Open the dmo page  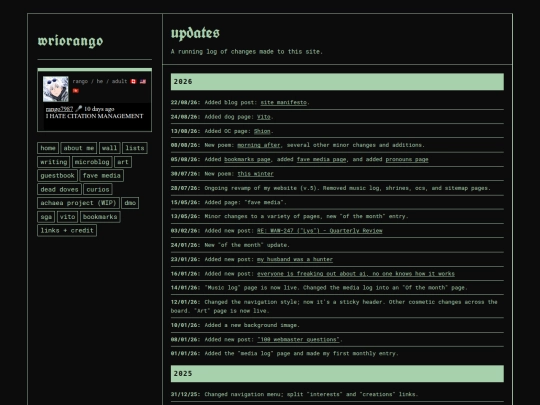(130, 203)
